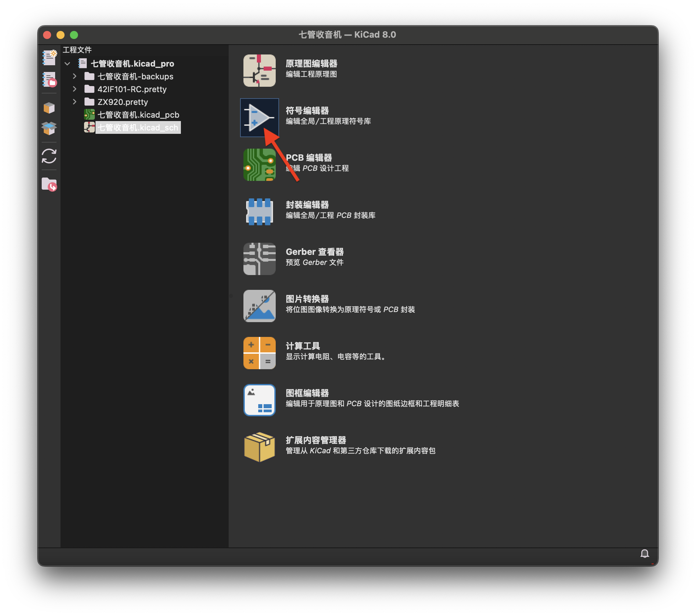Launch the Symbol Editor (符号编辑器) icon
The image size is (696, 616).
tap(260, 117)
